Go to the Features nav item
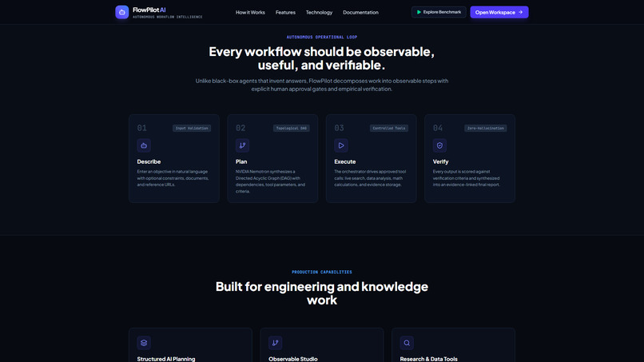 [x=285, y=12]
